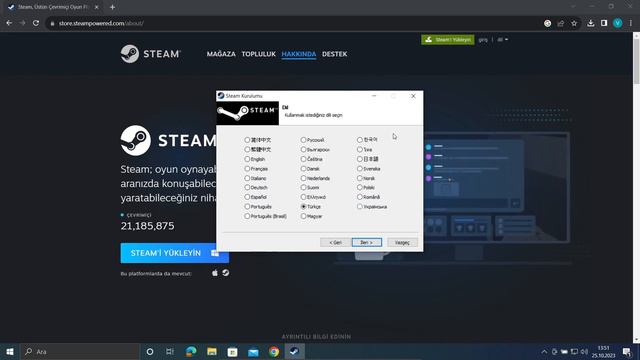Viewport: 640px width, 360px height.
Task: Click the green Steam'i Yükleyin header button
Action: [x=448, y=40]
